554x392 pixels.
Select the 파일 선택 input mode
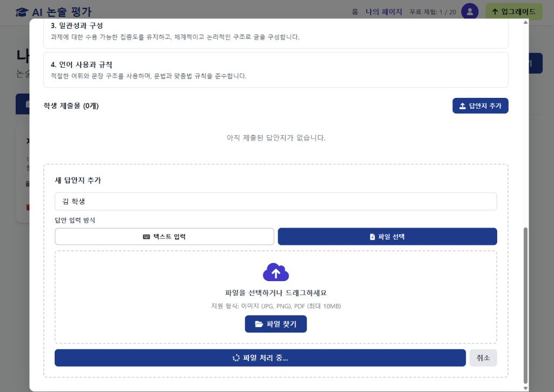click(x=387, y=236)
